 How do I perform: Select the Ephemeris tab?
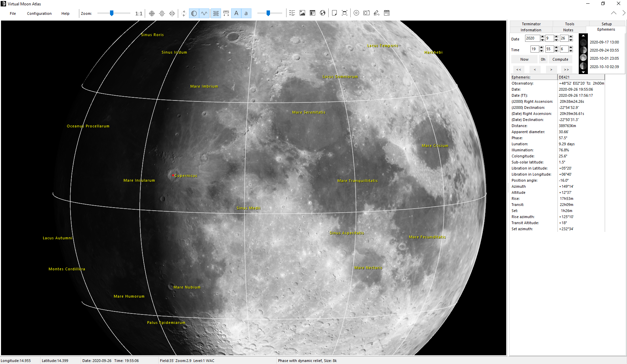(606, 30)
